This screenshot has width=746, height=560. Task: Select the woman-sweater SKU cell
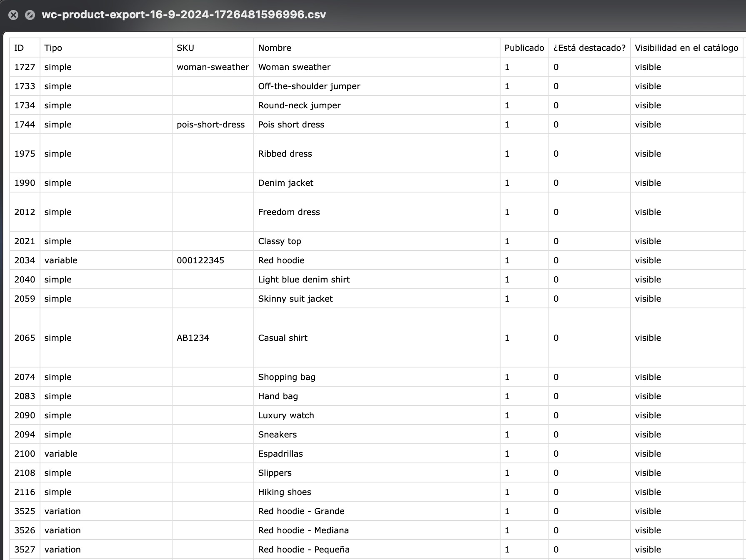point(213,67)
